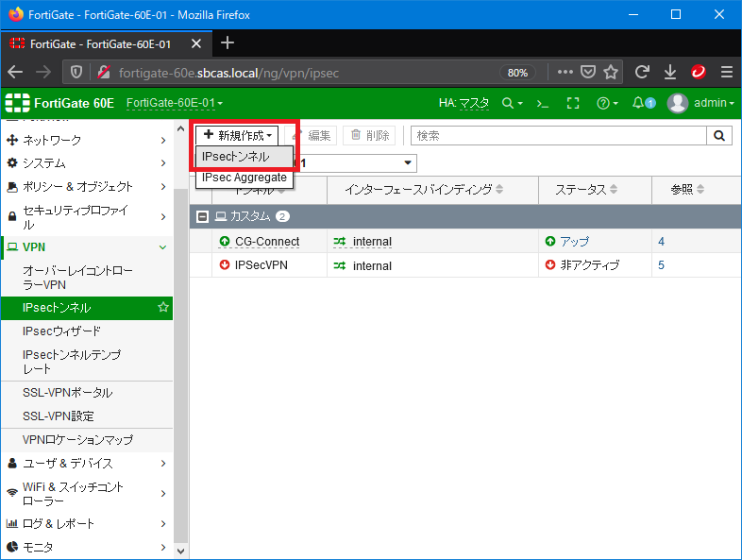The width and height of the screenshot is (742, 560).
Task: Expand ユーザ & デバイス menu
Action: (x=87, y=463)
